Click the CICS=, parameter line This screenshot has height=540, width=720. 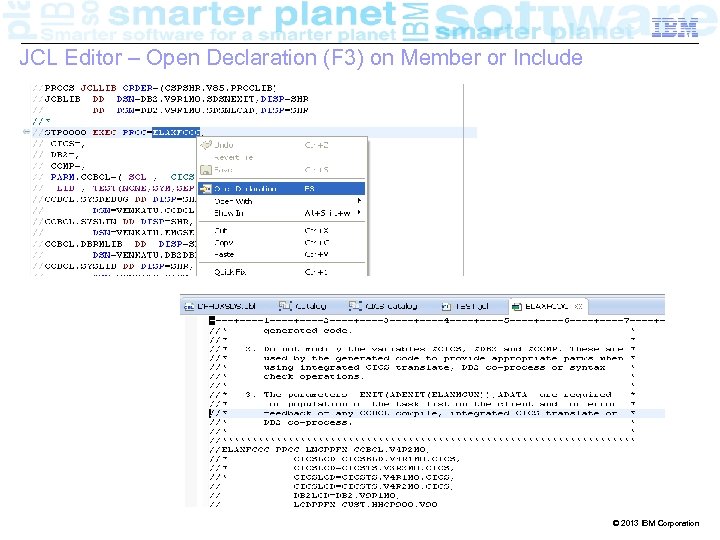click(59, 144)
